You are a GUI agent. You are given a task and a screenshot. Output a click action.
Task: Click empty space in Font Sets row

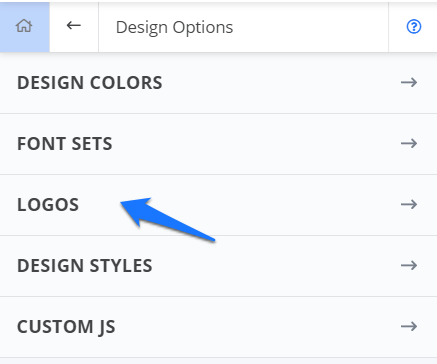[x=253, y=144]
